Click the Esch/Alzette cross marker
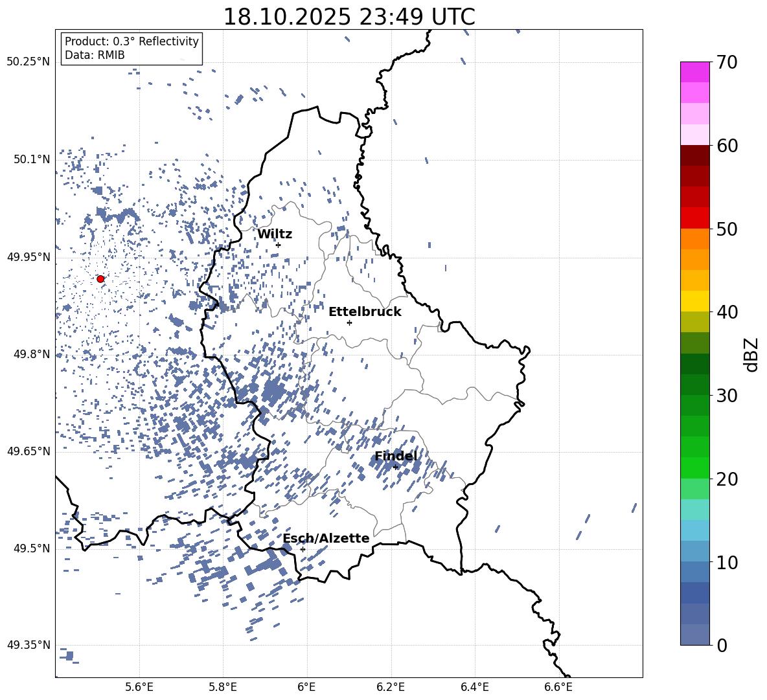Screen dimensions: 767x700 point(303,549)
